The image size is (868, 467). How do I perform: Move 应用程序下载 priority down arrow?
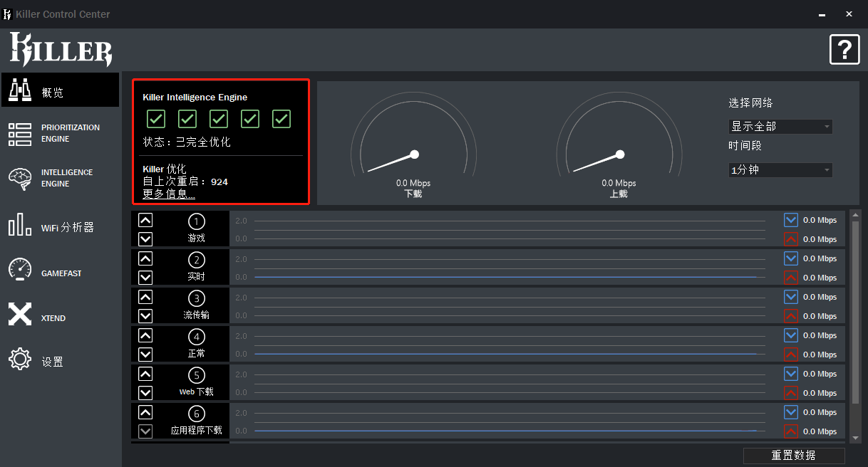click(x=145, y=431)
